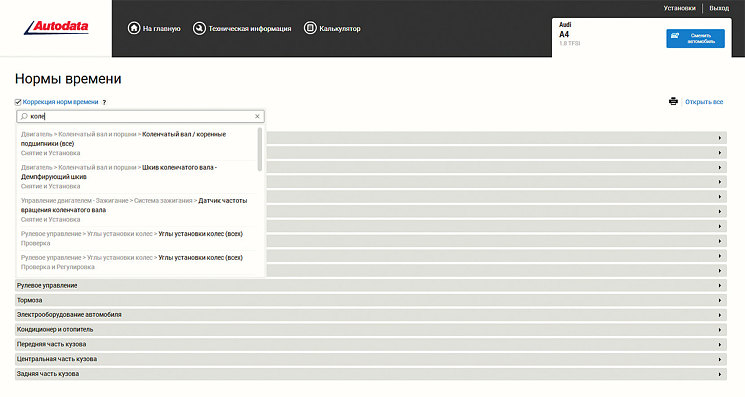Expand Электрооборудование автомобиля section
This screenshot has width=745, height=397.
[371, 315]
